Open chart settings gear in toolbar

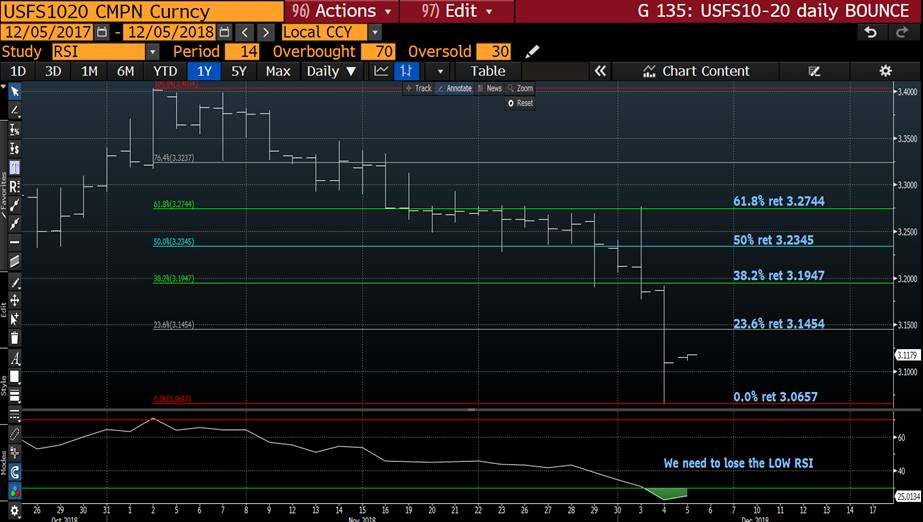[x=885, y=71]
